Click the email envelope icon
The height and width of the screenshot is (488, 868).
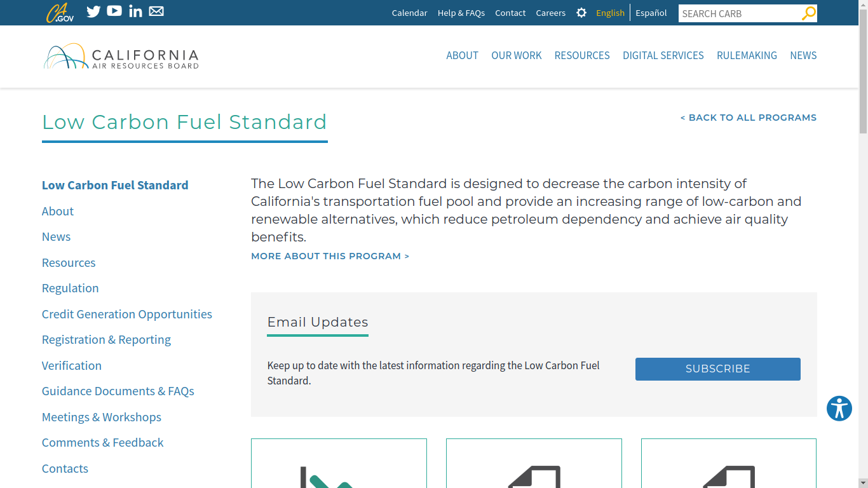[156, 11]
